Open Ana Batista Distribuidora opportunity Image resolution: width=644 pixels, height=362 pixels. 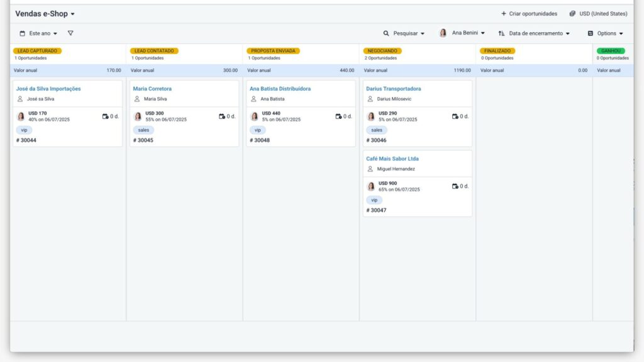pyautogui.click(x=280, y=88)
